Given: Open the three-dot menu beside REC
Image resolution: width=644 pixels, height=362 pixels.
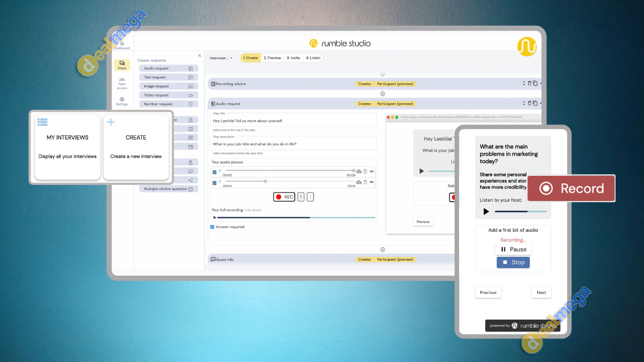Looking at the screenshot, I should pyautogui.click(x=310, y=197).
